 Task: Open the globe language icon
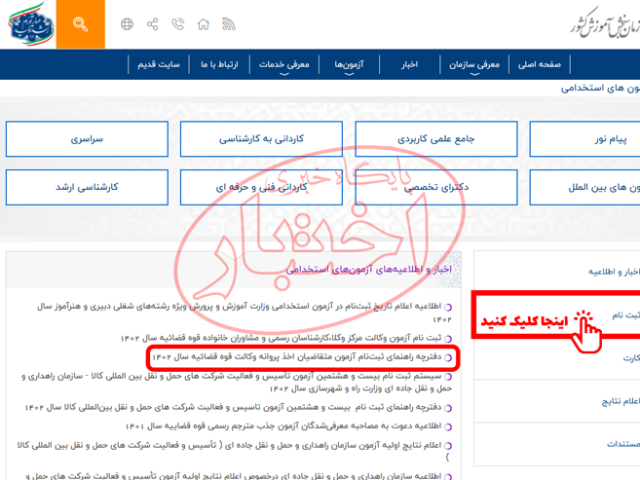(x=127, y=24)
